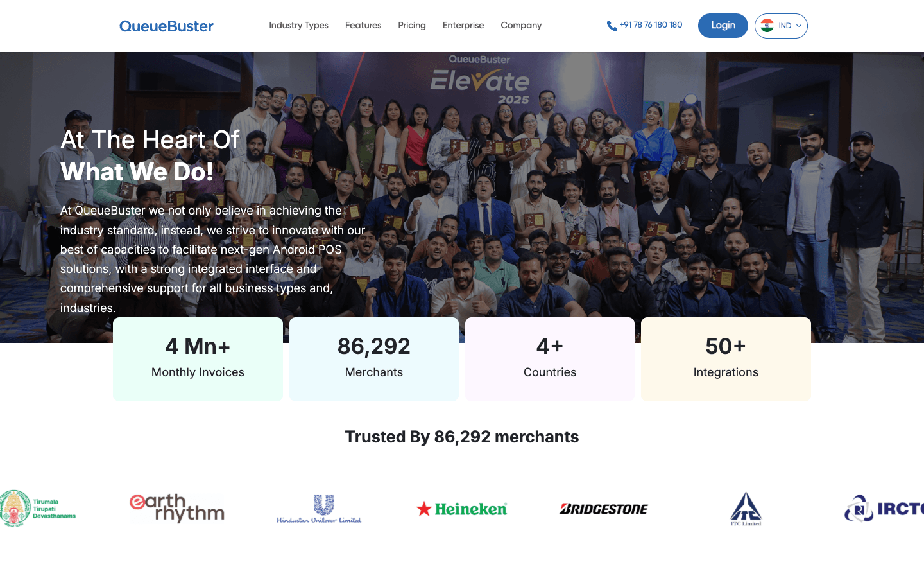Select the Hindustan Unilever Limited logo

pos(319,509)
